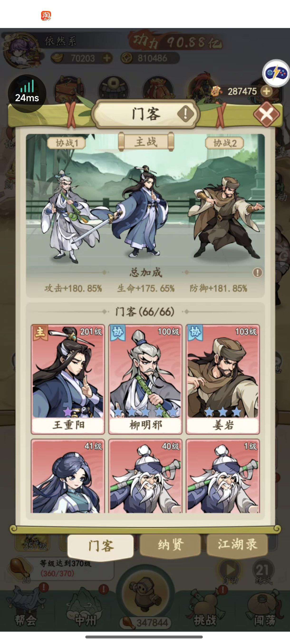
Task: Open the 王重阳 character card
Action: click(x=68, y=379)
